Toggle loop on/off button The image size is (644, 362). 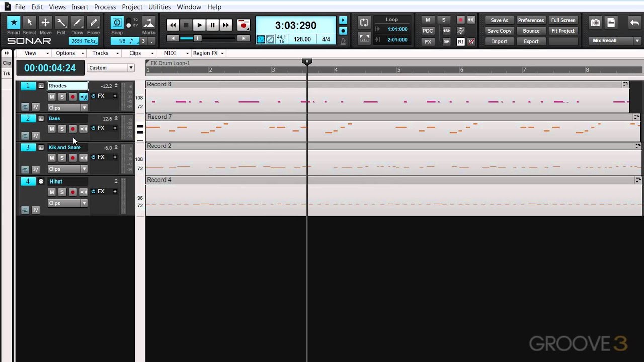364,23
